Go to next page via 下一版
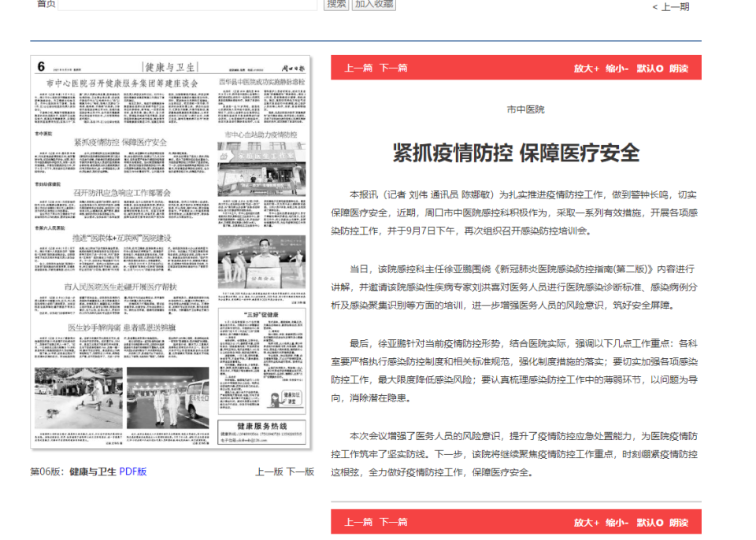 [x=300, y=472]
